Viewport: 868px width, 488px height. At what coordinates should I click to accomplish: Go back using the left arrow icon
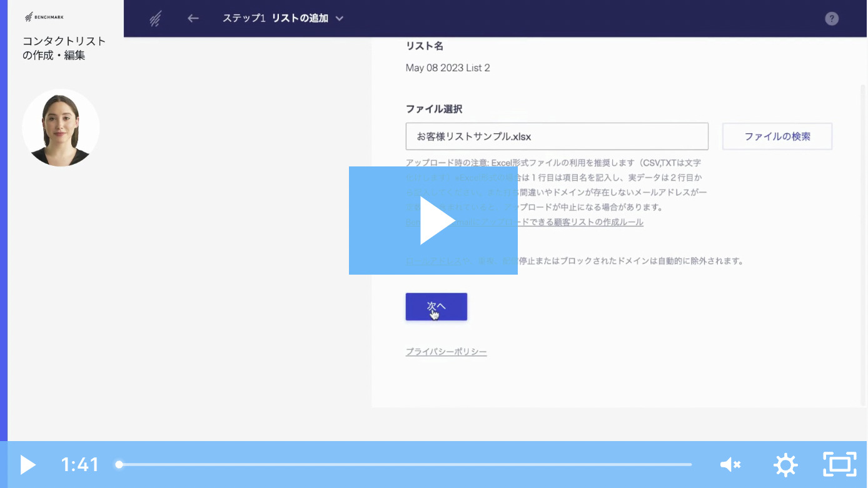[x=193, y=18]
